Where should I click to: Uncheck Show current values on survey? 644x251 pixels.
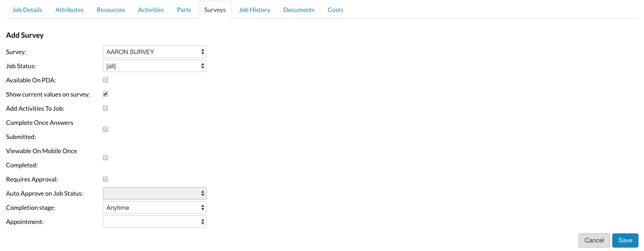pyautogui.click(x=105, y=94)
